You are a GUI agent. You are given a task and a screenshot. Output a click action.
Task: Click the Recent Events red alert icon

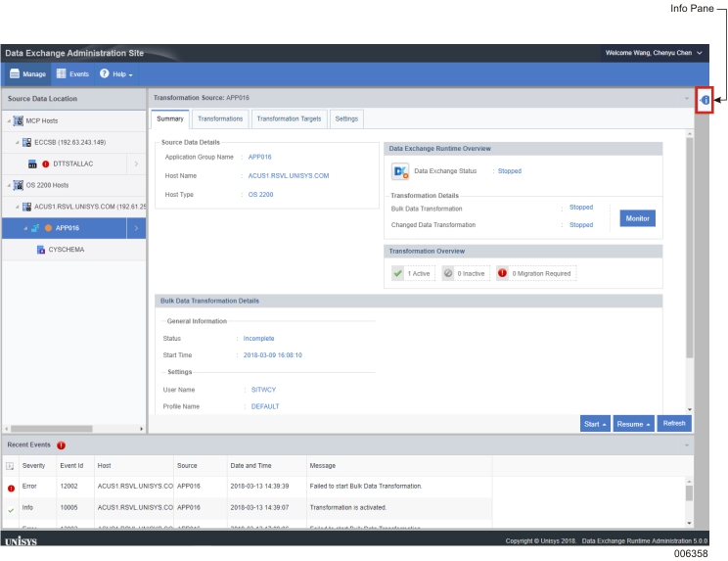click(61, 445)
